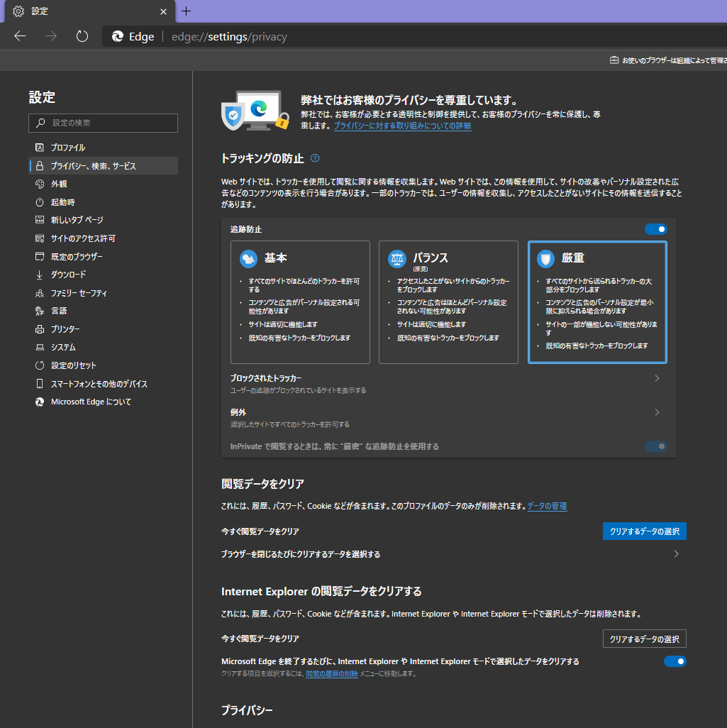Open the 新しいタブ ページ settings section
The width and height of the screenshot is (727, 728).
coord(103,220)
